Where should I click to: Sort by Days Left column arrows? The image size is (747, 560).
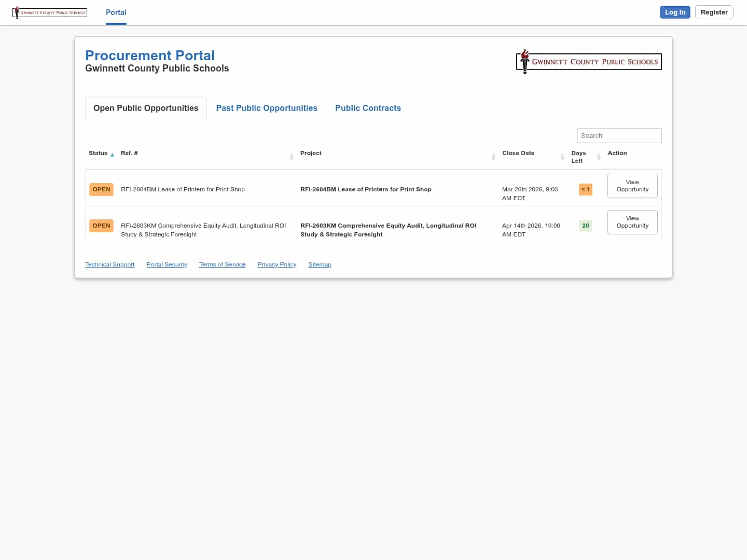coord(599,157)
